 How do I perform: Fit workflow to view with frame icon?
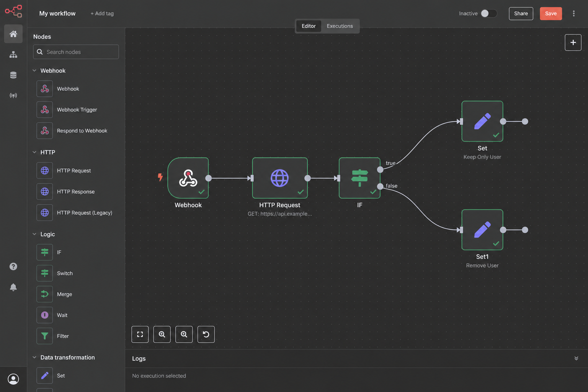140,334
